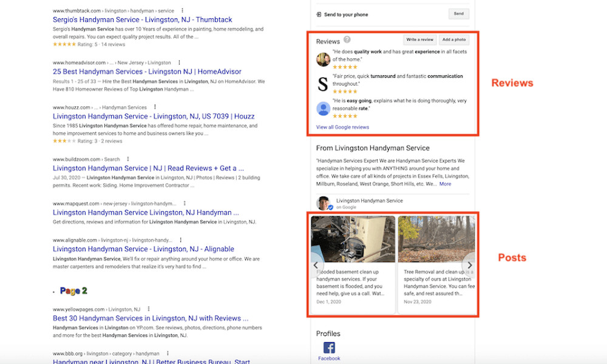Open 25 Best Handyman Services HomeAdvisor link

point(147,72)
